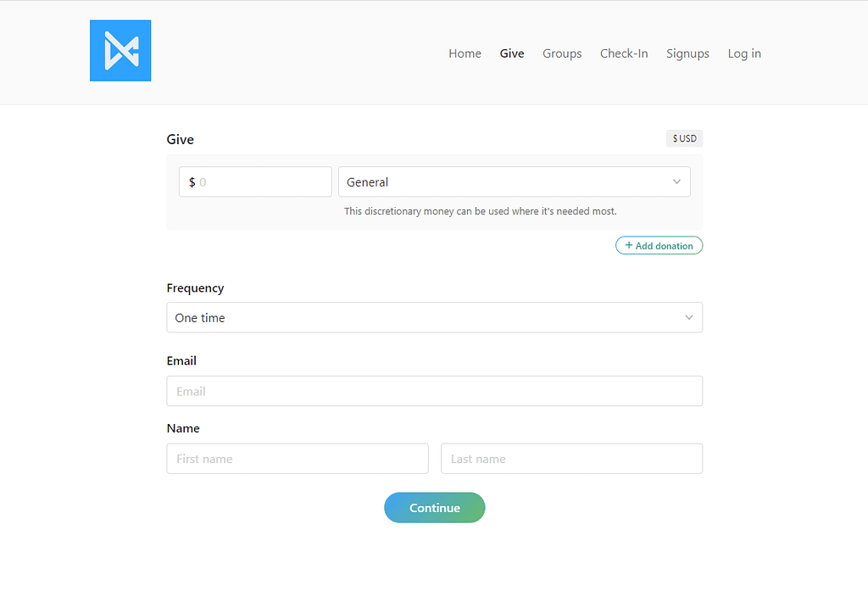
Task: Go to the Groups page
Action: pyautogui.click(x=562, y=53)
